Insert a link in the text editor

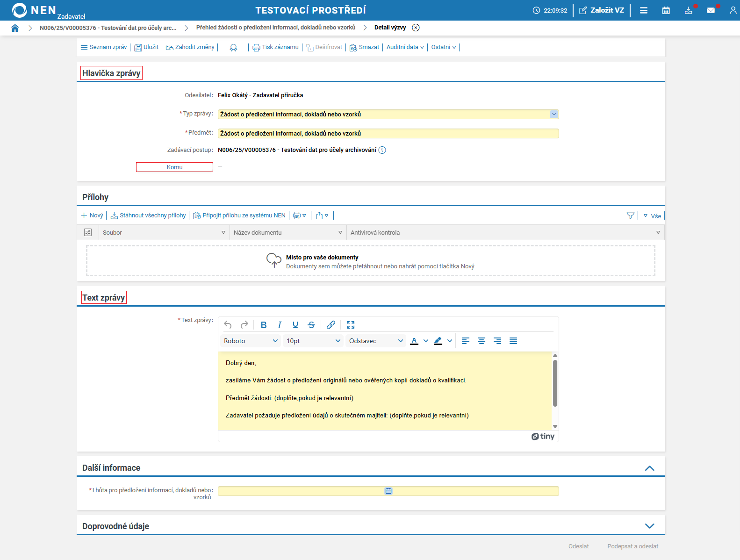click(331, 325)
